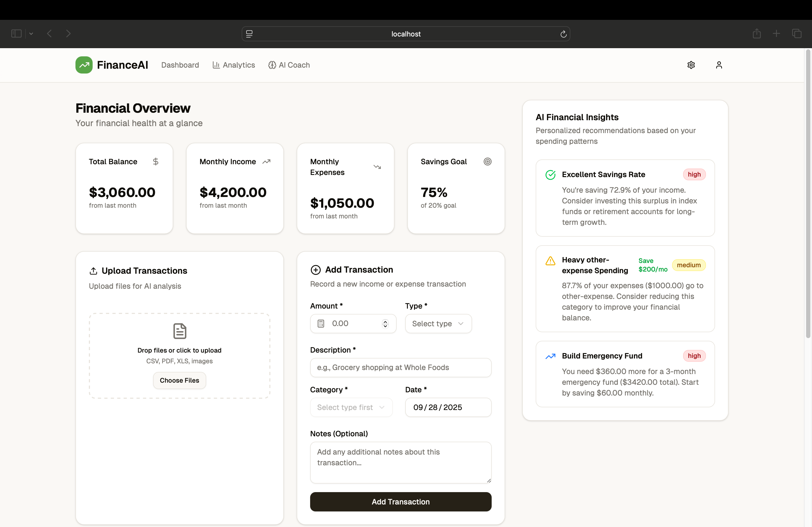Click the Total Balance dollar icon

[155, 162]
